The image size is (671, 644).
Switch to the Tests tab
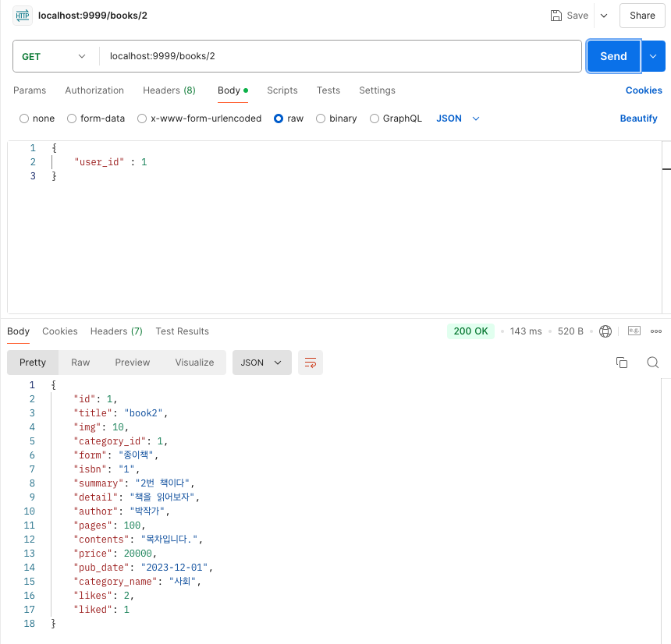pyautogui.click(x=328, y=90)
